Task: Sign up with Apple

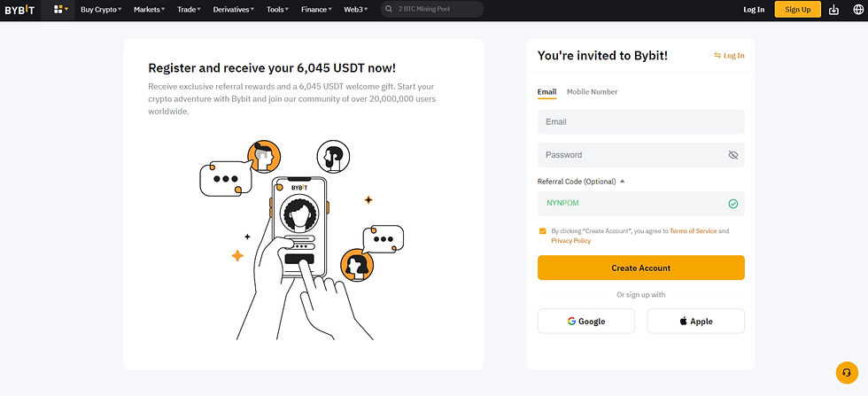Action: [695, 322]
